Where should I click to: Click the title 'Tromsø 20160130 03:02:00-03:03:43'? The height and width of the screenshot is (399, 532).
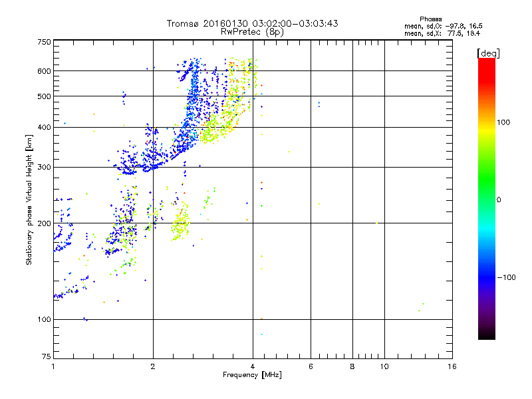[252, 23]
